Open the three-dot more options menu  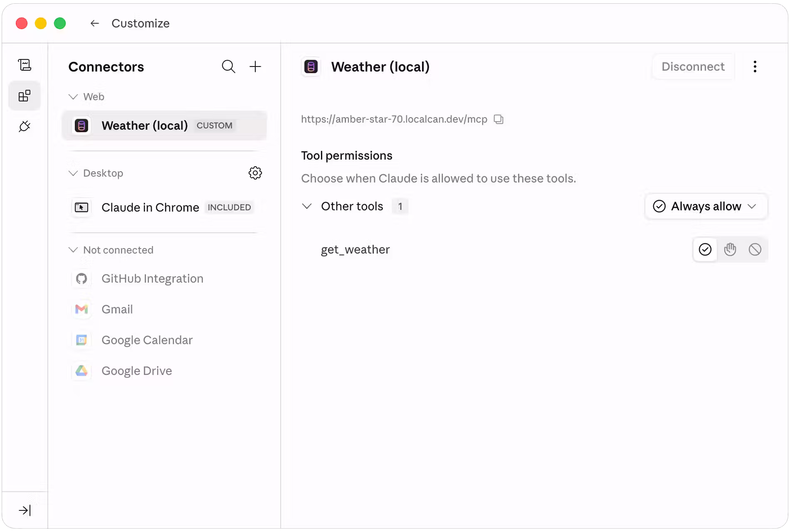(x=755, y=66)
